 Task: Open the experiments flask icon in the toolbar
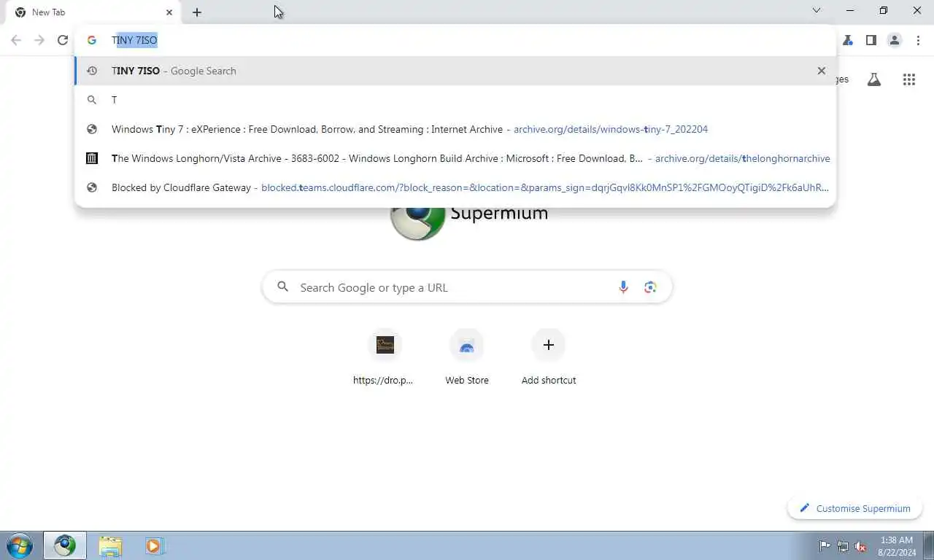click(848, 40)
